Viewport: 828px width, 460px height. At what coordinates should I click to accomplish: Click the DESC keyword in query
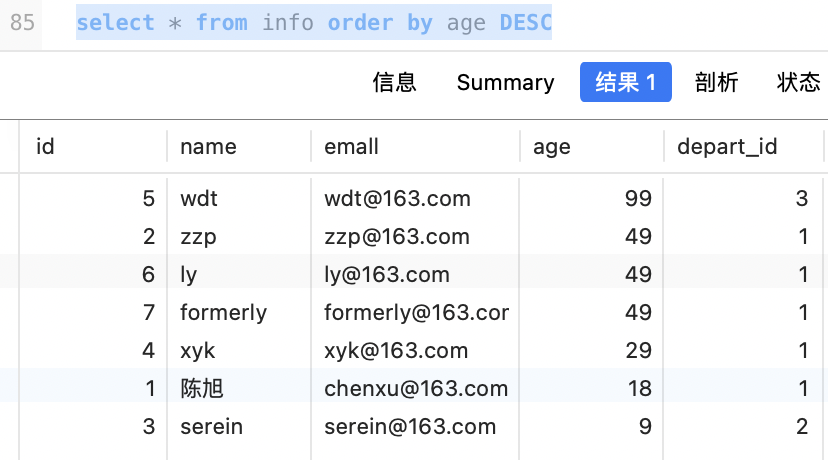click(x=525, y=23)
